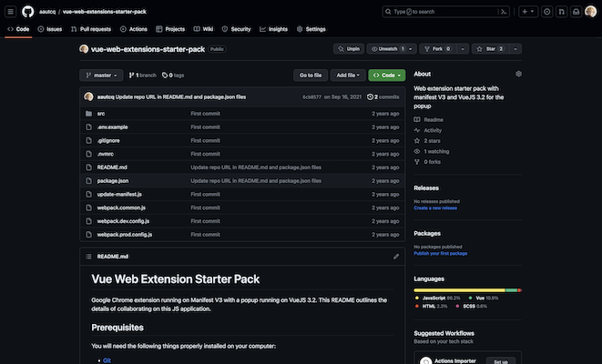Open the command palette icon in search bar

point(504,12)
